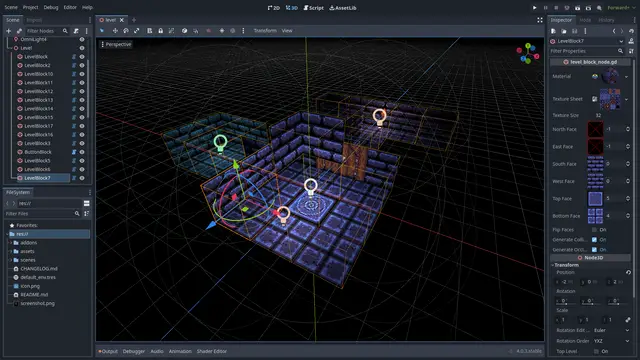Toggle the sun preview icon in toolbar

click(x=222, y=31)
